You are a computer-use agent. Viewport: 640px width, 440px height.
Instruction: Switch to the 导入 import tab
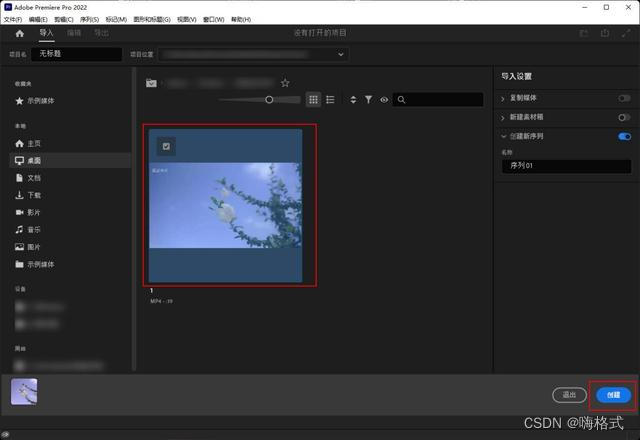pos(46,33)
